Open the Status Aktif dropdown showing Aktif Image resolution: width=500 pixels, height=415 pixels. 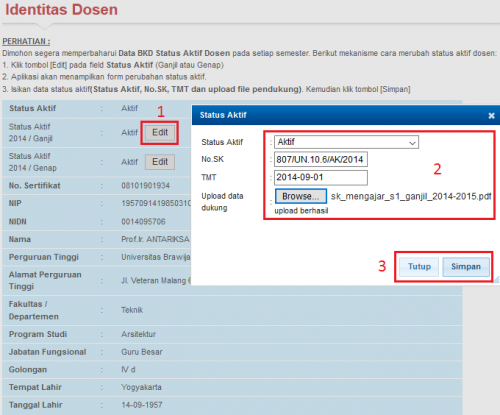click(346, 142)
